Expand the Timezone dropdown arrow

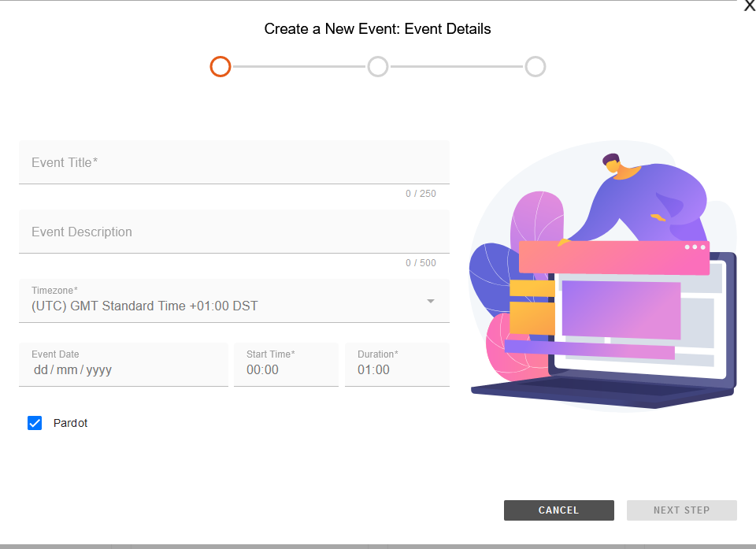431,301
